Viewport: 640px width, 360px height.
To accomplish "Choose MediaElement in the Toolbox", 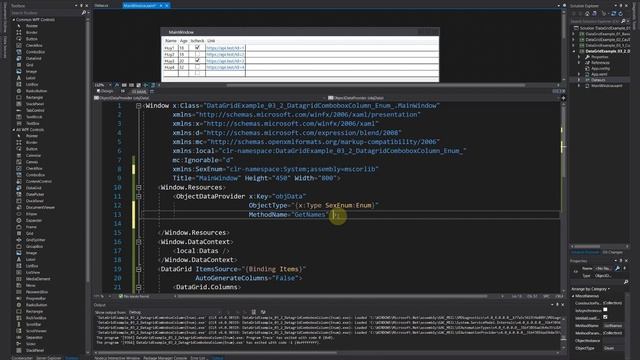I will (38, 279).
